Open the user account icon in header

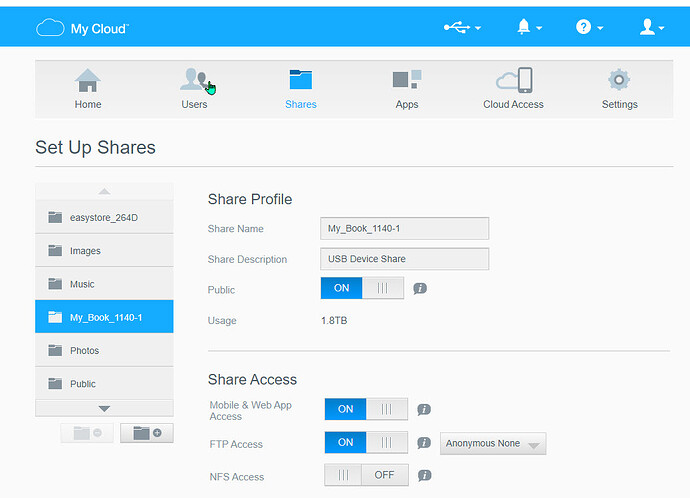tap(647, 27)
